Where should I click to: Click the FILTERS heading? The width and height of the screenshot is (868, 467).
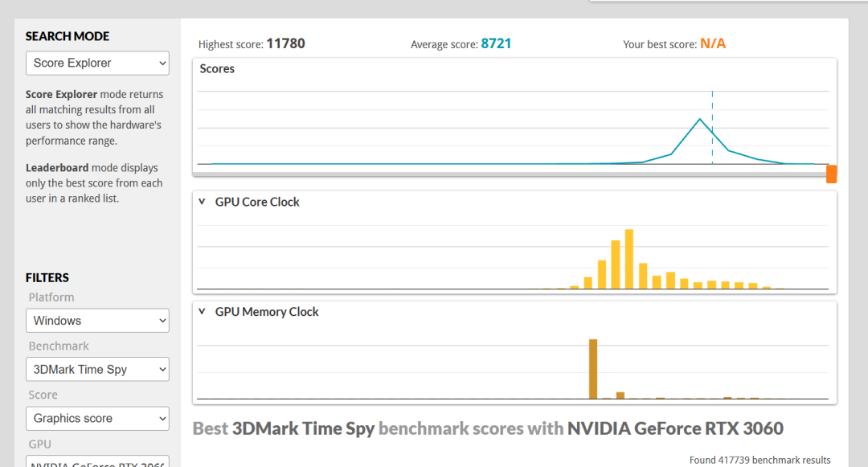tap(47, 278)
